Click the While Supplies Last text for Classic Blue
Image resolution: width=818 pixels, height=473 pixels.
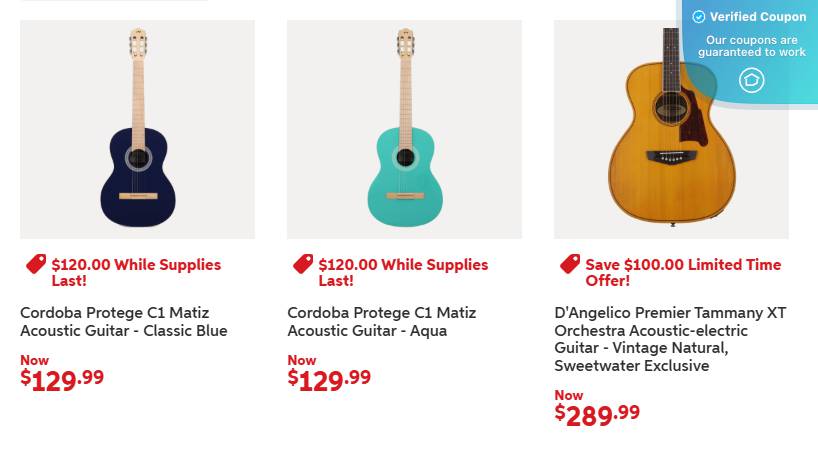(136, 273)
